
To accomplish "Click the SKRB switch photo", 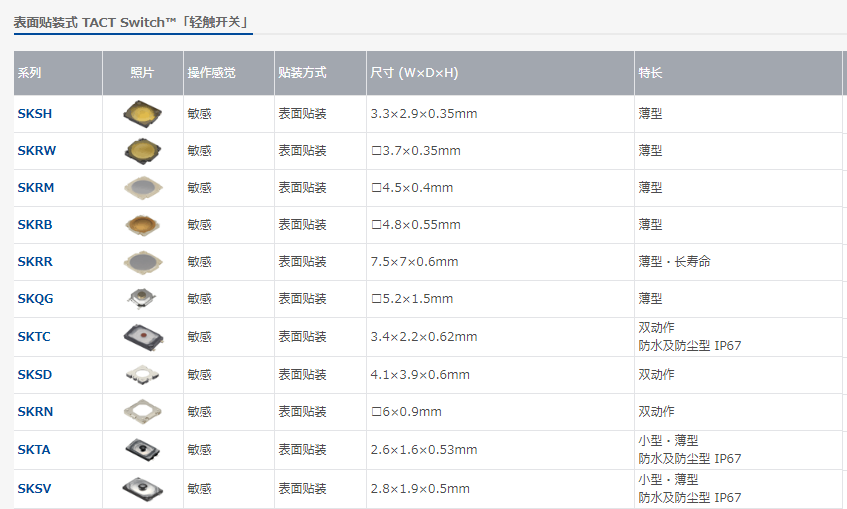I will coord(142,224).
